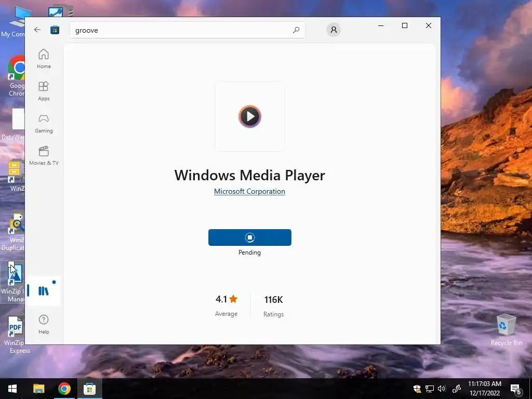Select the My Computer desktop icon
The width and height of the screenshot is (532, 399).
[x=14, y=22]
